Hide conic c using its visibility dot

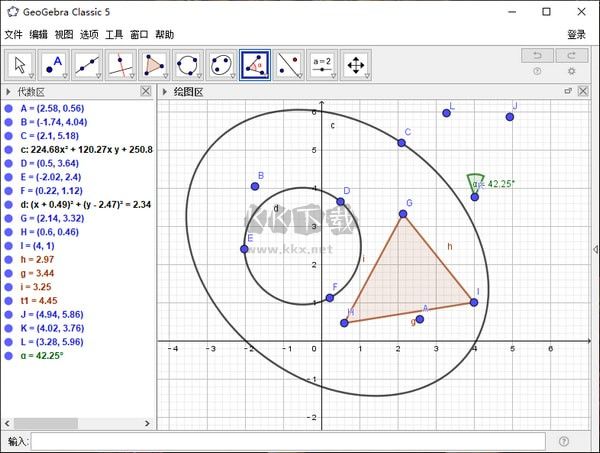click(x=9, y=149)
